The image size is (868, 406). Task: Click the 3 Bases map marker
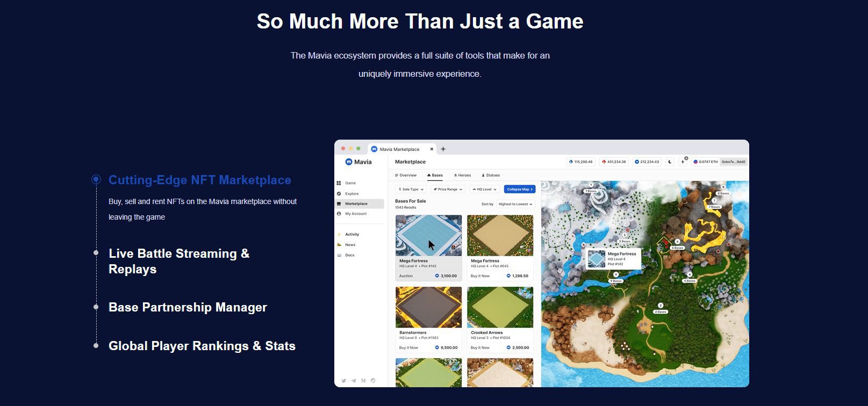click(626, 242)
